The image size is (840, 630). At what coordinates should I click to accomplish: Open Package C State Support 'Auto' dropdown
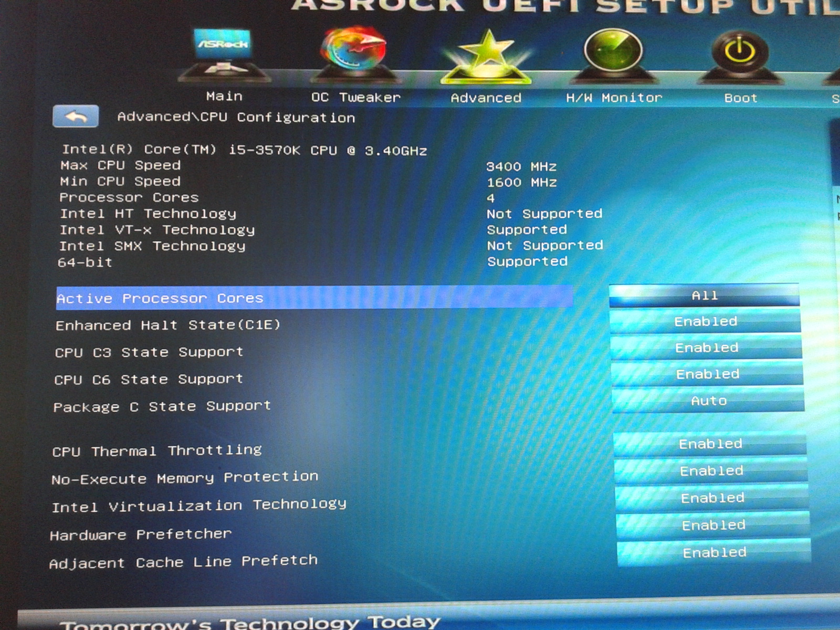click(x=709, y=401)
